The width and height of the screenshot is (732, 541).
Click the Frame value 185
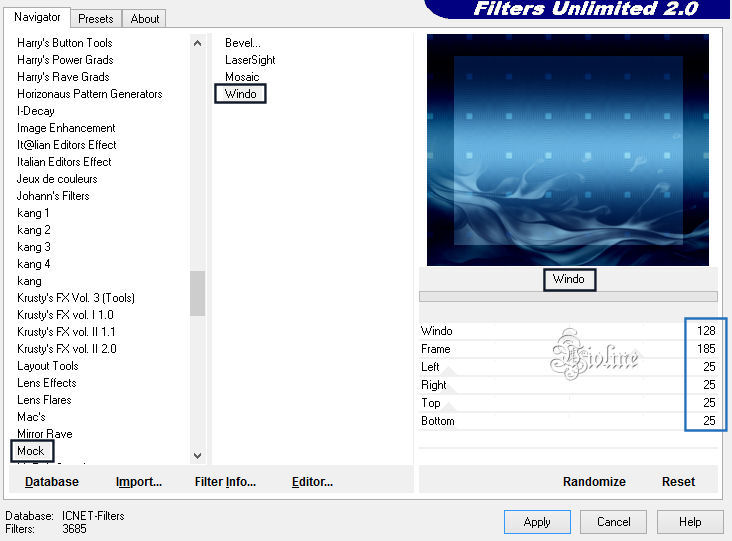(x=706, y=349)
